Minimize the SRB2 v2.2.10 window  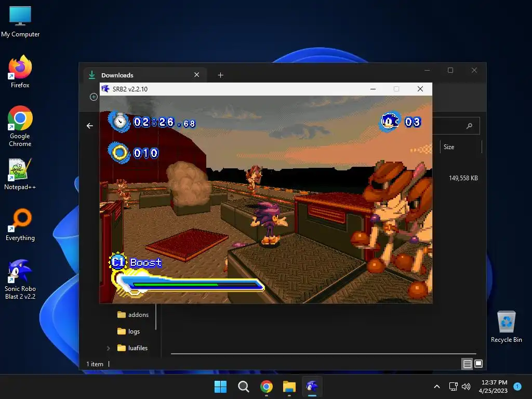(x=373, y=89)
